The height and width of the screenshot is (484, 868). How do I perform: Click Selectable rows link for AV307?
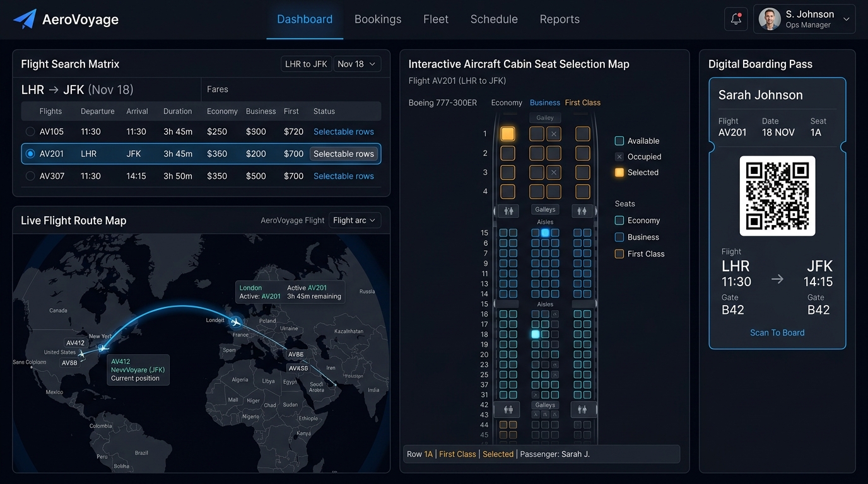tap(344, 176)
